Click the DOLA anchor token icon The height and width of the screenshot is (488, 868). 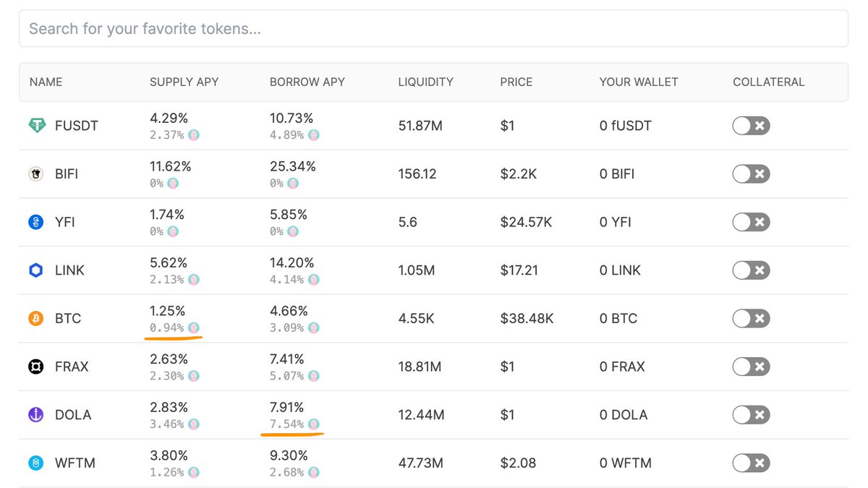[36, 415]
